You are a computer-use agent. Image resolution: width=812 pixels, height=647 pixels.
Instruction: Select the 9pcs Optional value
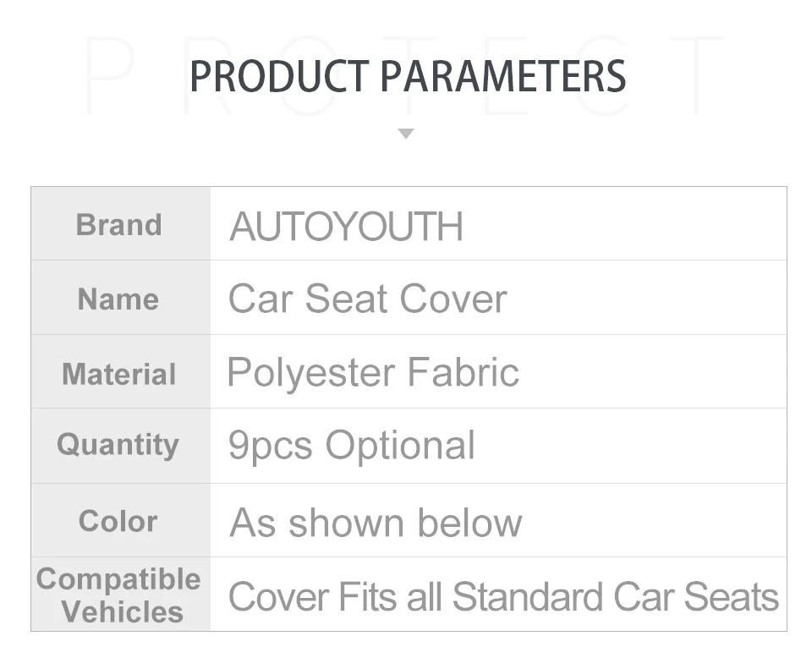click(351, 446)
